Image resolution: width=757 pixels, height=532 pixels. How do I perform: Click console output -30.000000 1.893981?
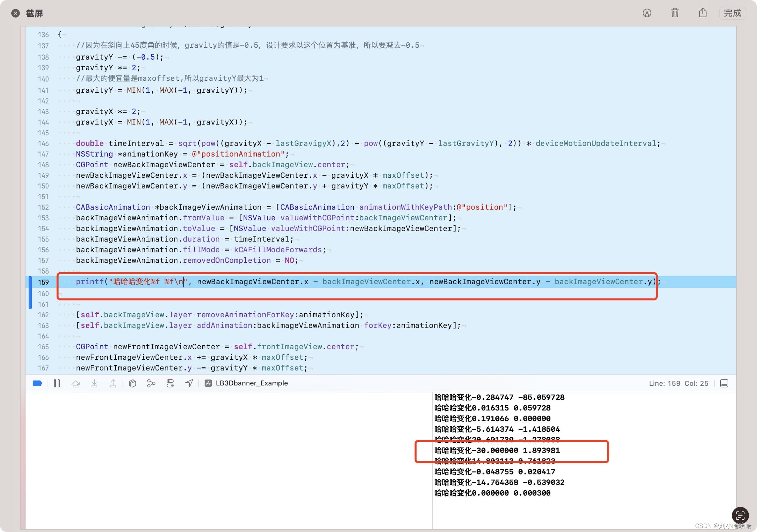(x=497, y=450)
